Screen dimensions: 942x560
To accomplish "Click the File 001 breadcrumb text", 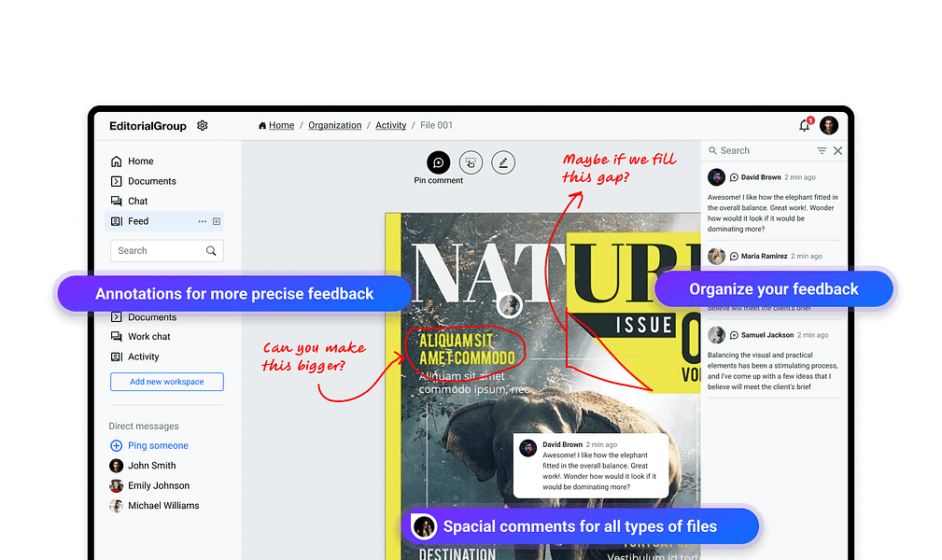I will tap(436, 125).
